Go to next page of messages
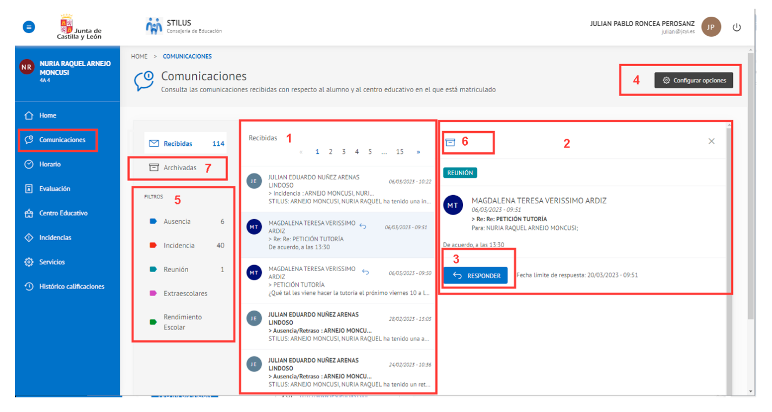The width and height of the screenshot is (772, 412). click(417, 152)
